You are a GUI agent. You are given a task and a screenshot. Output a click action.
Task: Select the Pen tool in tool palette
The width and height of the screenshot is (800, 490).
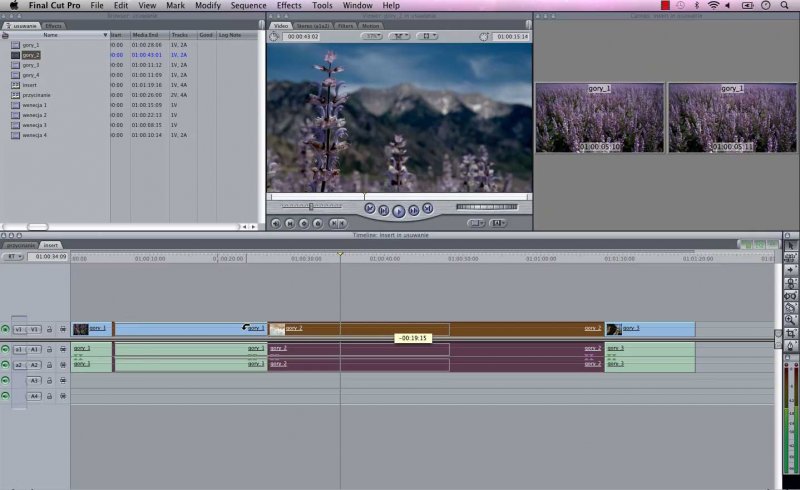click(x=790, y=346)
